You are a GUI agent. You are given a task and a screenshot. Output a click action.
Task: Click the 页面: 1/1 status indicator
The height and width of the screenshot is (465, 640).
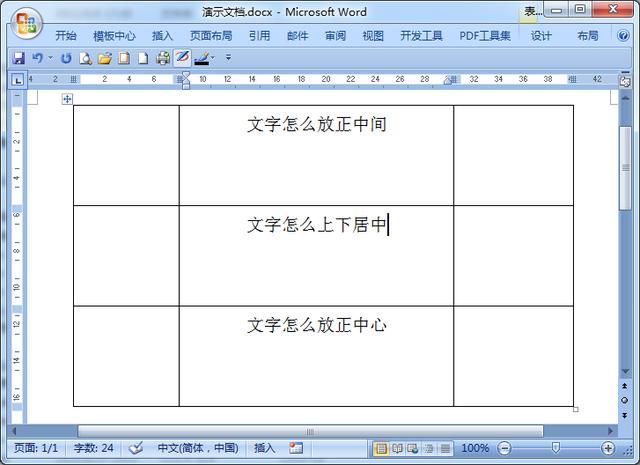36,448
